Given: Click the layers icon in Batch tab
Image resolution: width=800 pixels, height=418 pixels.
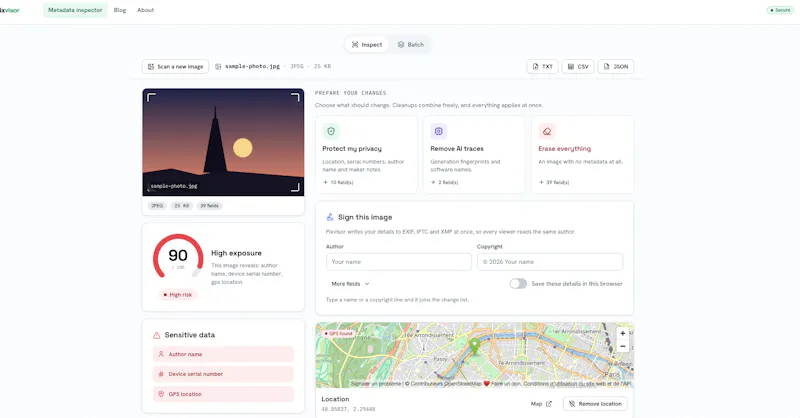Looking at the screenshot, I should tap(401, 45).
